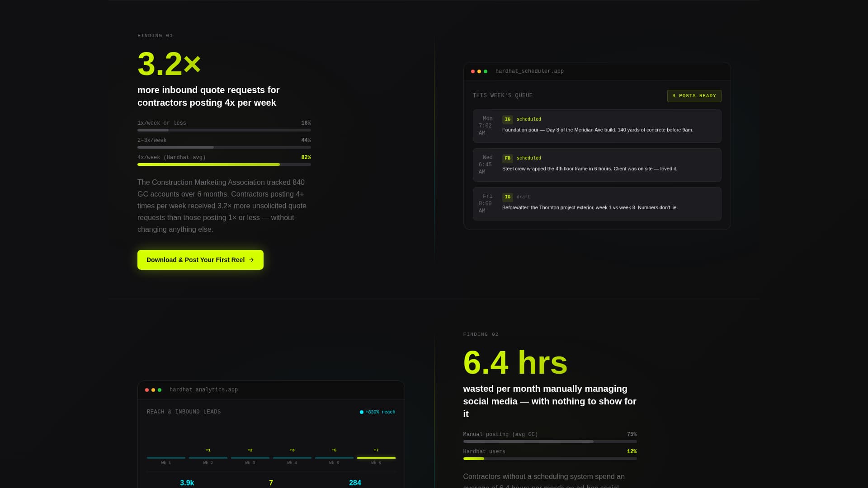Click the REACH & INBOUND LEADS heading
868x488 pixels.
pos(184,412)
